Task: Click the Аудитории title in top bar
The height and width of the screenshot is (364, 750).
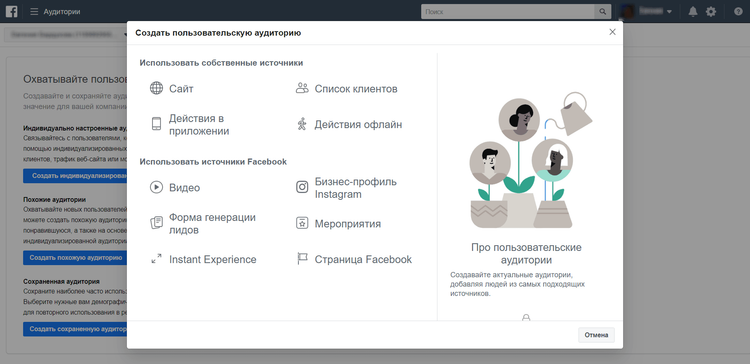Action: tap(62, 11)
